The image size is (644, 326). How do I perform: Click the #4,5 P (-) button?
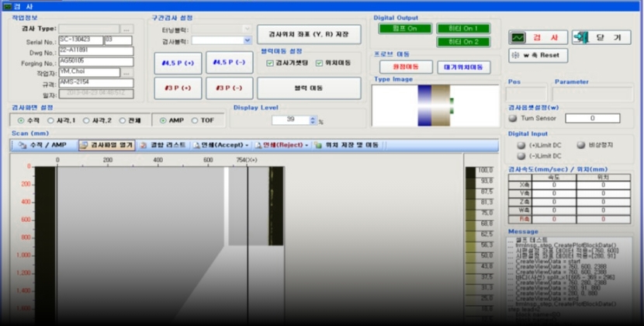pyautogui.click(x=229, y=63)
